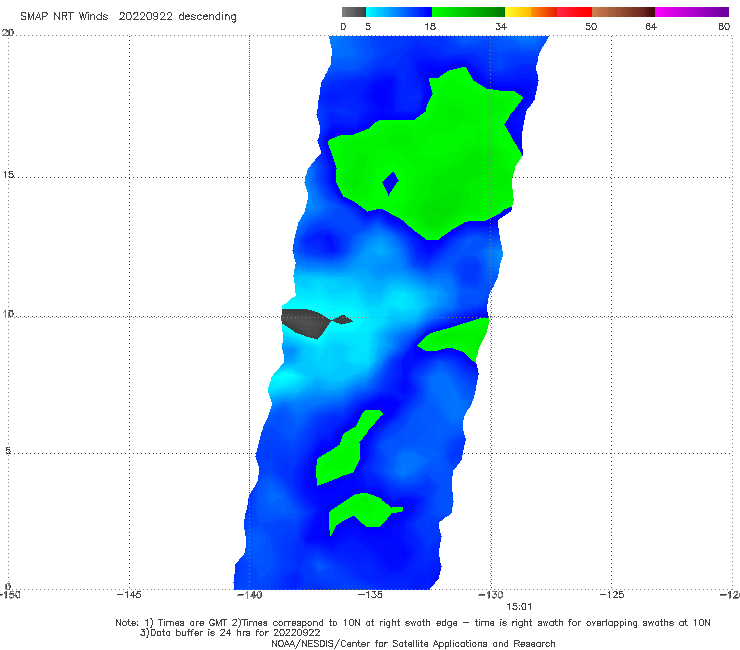Click the red segment of the color bar

click(x=574, y=12)
